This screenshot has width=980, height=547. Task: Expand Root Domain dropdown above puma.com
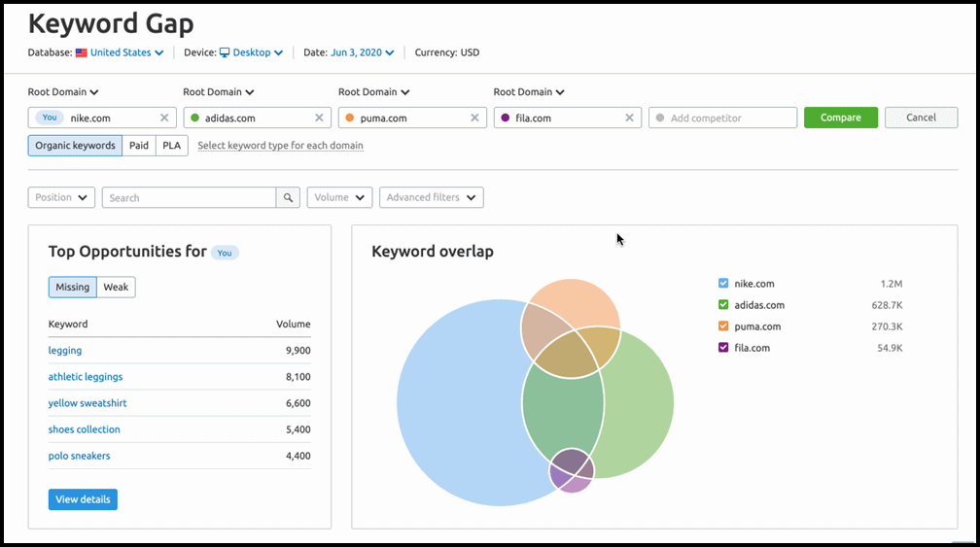coord(373,91)
